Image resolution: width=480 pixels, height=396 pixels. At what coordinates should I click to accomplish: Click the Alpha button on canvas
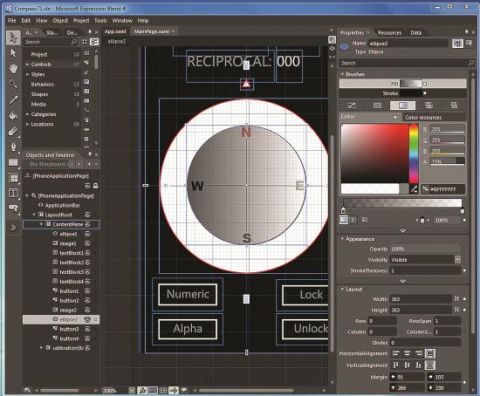point(188,329)
